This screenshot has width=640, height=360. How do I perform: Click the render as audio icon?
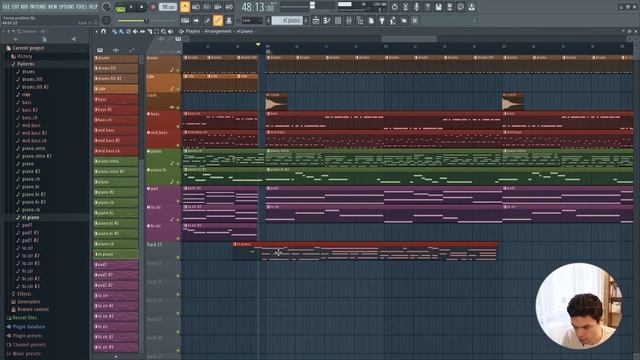(x=449, y=7)
